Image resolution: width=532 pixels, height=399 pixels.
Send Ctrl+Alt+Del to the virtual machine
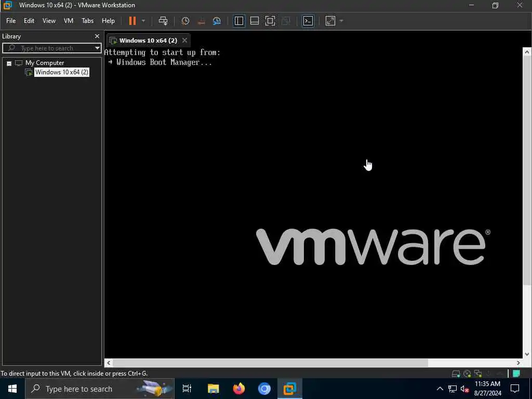163,21
